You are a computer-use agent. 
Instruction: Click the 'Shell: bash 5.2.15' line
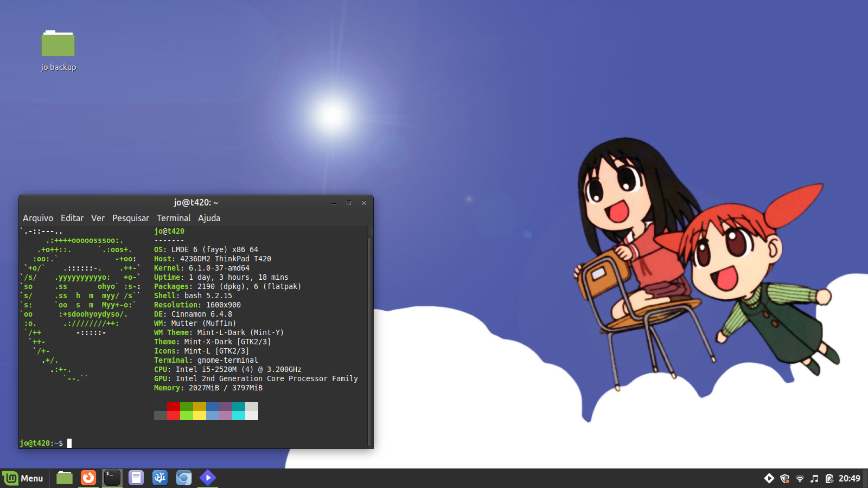193,296
